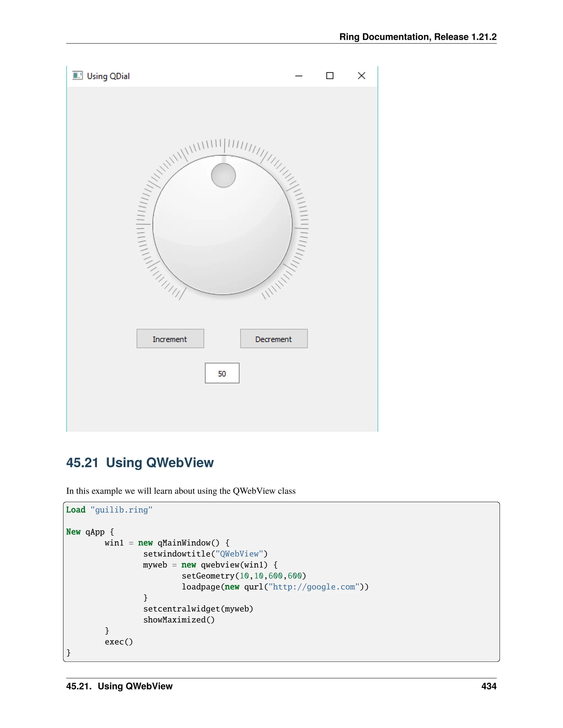Click the center of the dial knob
Image resolution: width=563 pixels, height=728 pixels.
point(222,225)
